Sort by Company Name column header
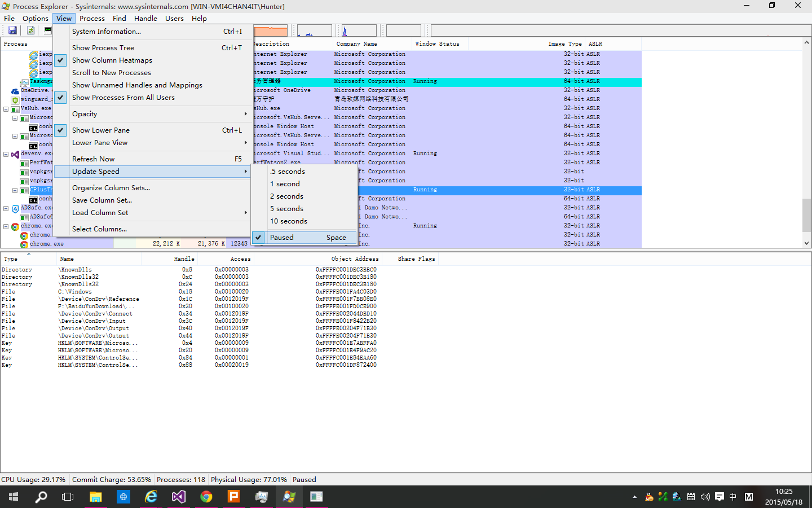This screenshot has width=812, height=508. point(372,44)
